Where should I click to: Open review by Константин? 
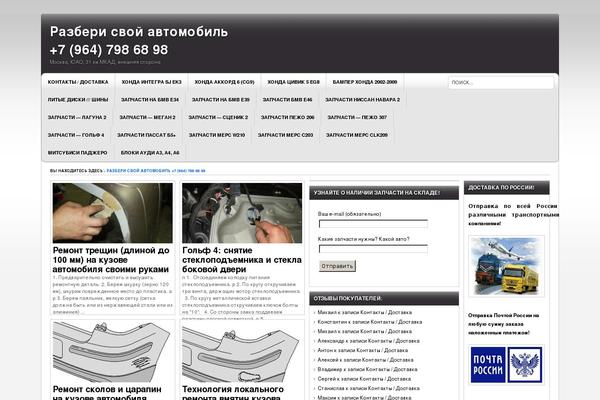pyautogui.click(x=370, y=322)
